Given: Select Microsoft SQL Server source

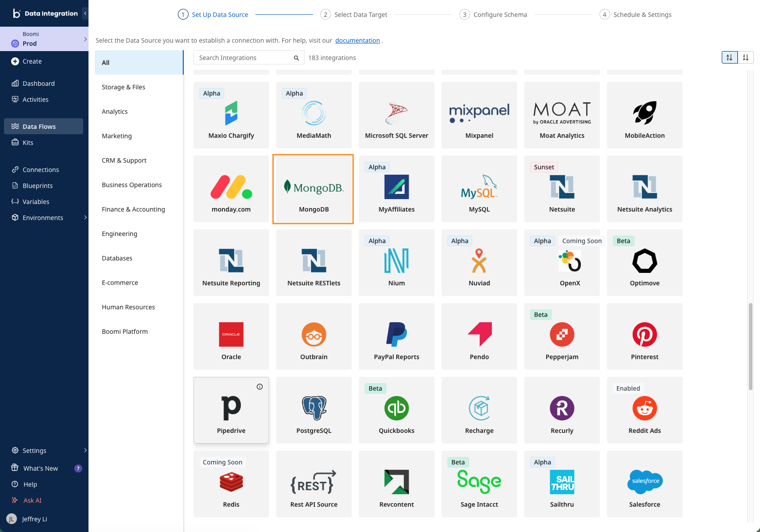Looking at the screenshot, I should (397, 115).
